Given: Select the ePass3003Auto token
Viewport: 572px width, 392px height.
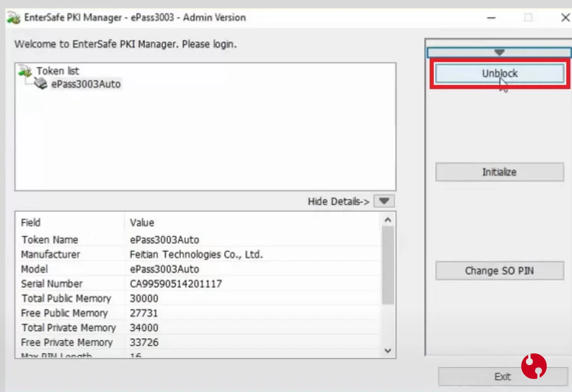Looking at the screenshot, I should click(86, 84).
